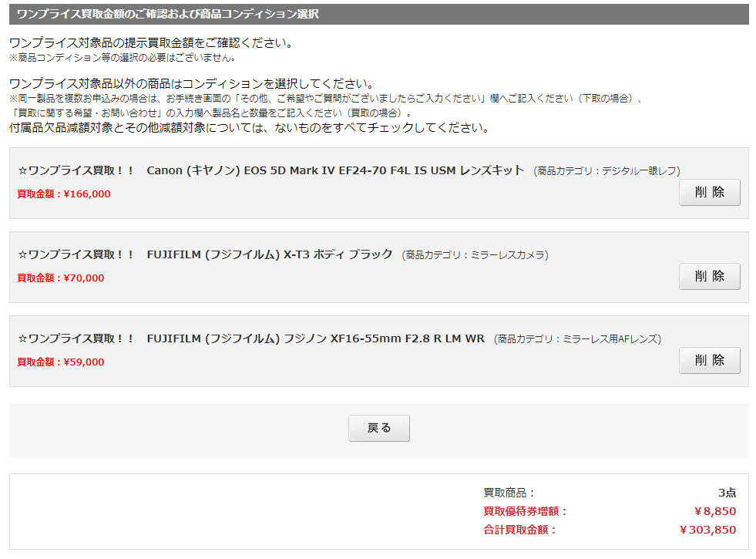Click the 買取商品 label
The height and width of the screenshot is (559, 756).
coord(509,493)
